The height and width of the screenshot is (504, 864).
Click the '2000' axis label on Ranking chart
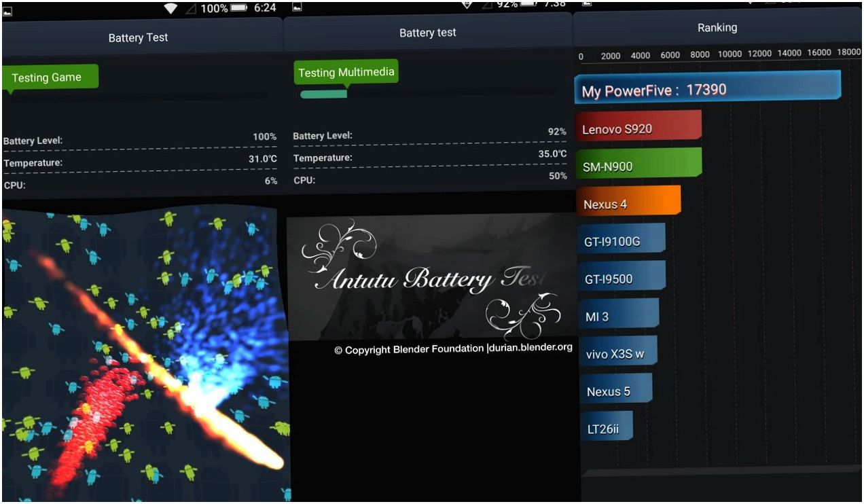pos(611,56)
